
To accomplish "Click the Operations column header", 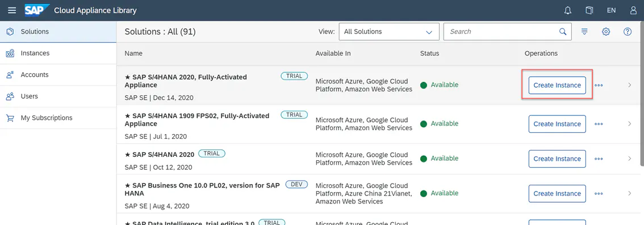I will tap(541, 53).
